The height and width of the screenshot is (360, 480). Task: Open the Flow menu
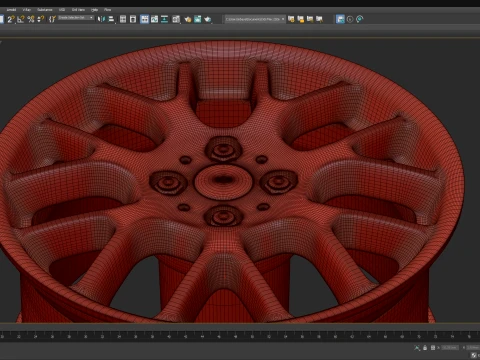pyautogui.click(x=107, y=10)
